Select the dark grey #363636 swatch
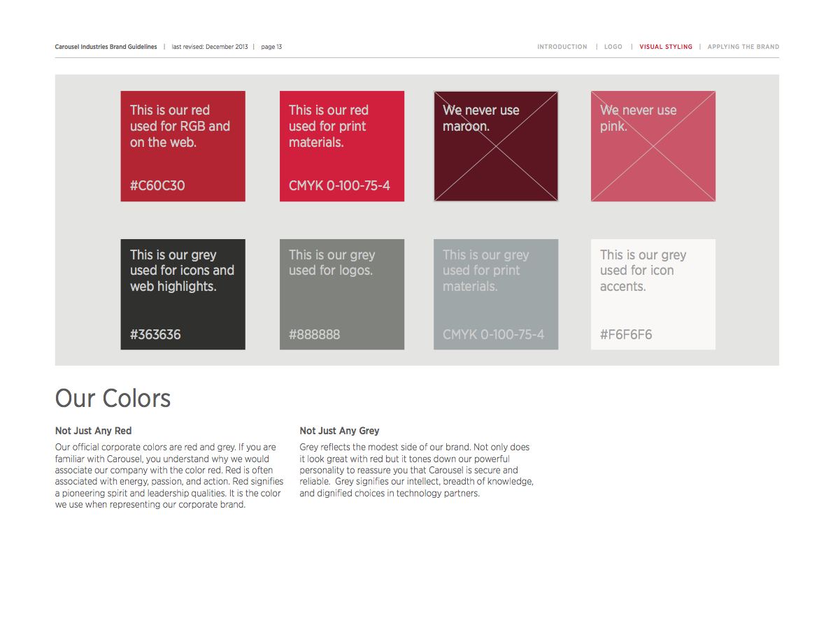The width and height of the screenshot is (833, 644). pos(183,294)
